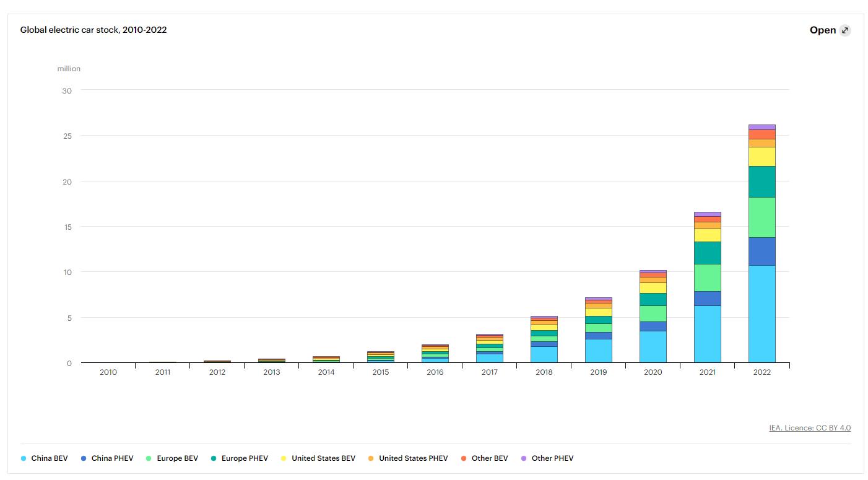The image size is (868, 480).
Task: Toggle Europe BEV legend series
Action: [172, 458]
